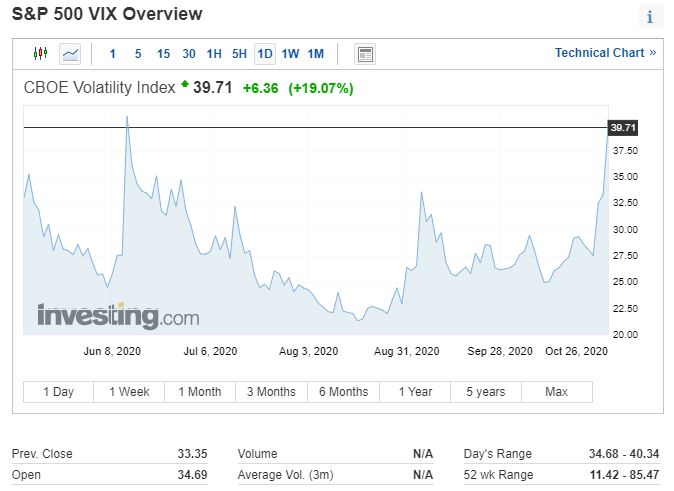Open the news display icon

[365, 54]
